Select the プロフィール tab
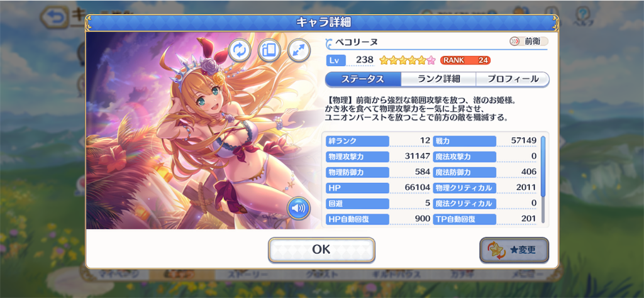644x298 pixels. 513,79
